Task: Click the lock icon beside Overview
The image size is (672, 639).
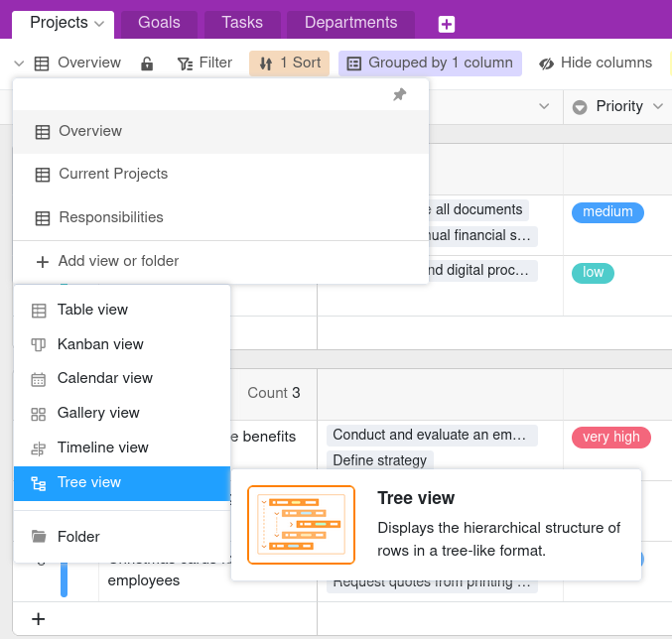Action: (147, 64)
